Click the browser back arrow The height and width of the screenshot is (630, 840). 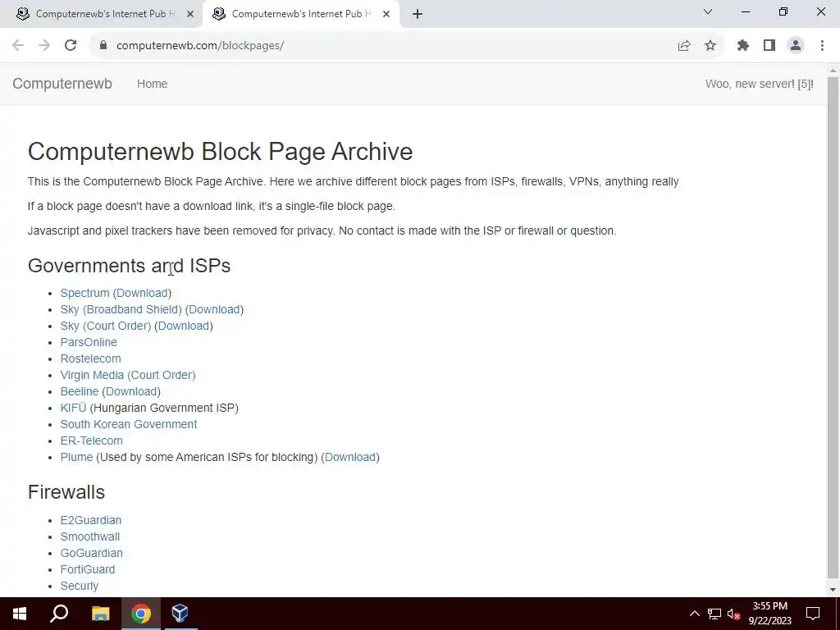[x=18, y=46]
